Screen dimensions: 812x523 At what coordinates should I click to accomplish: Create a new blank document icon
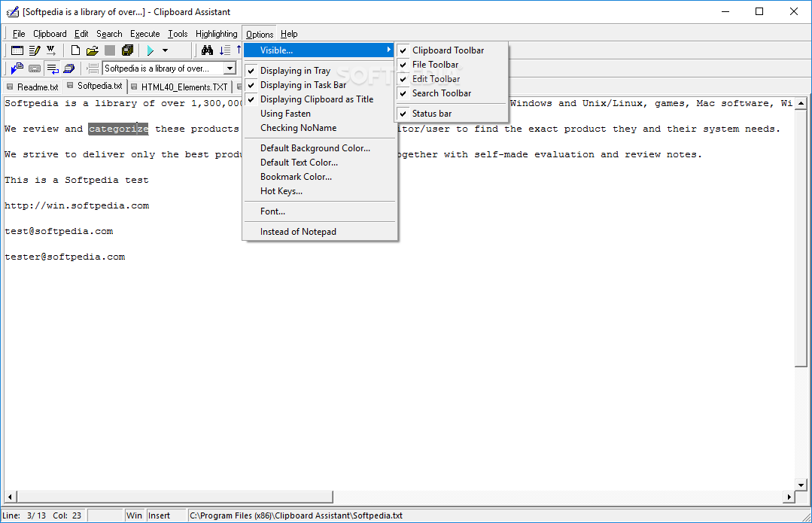(75, 50)
